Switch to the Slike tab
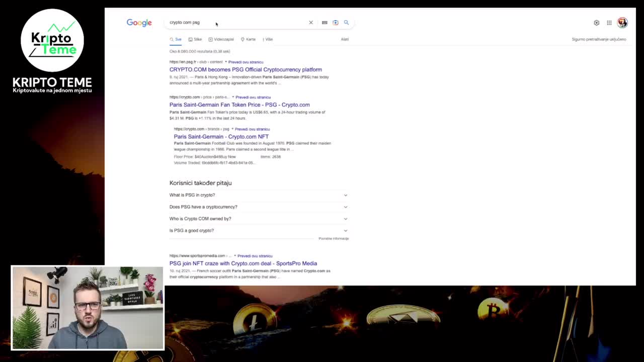The image size is (644, 362). [195, 39]
